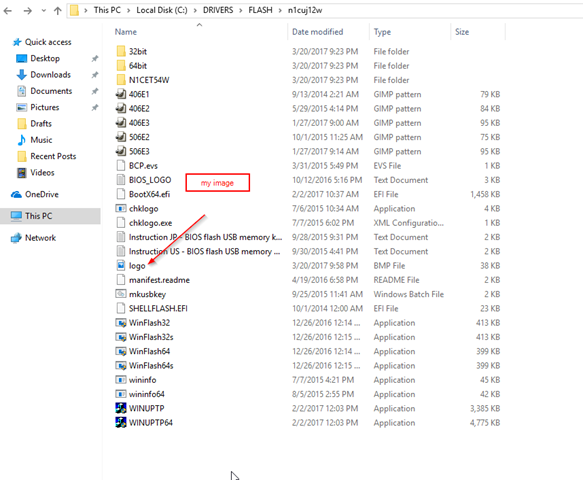583x480 pixels.
Task: Sort files by Size column
Action: point(462,32)
